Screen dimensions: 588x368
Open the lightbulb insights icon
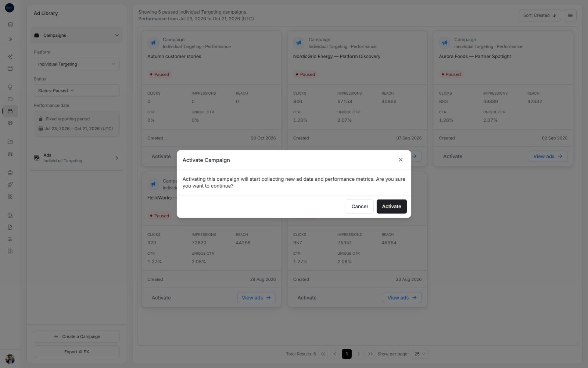10,87
